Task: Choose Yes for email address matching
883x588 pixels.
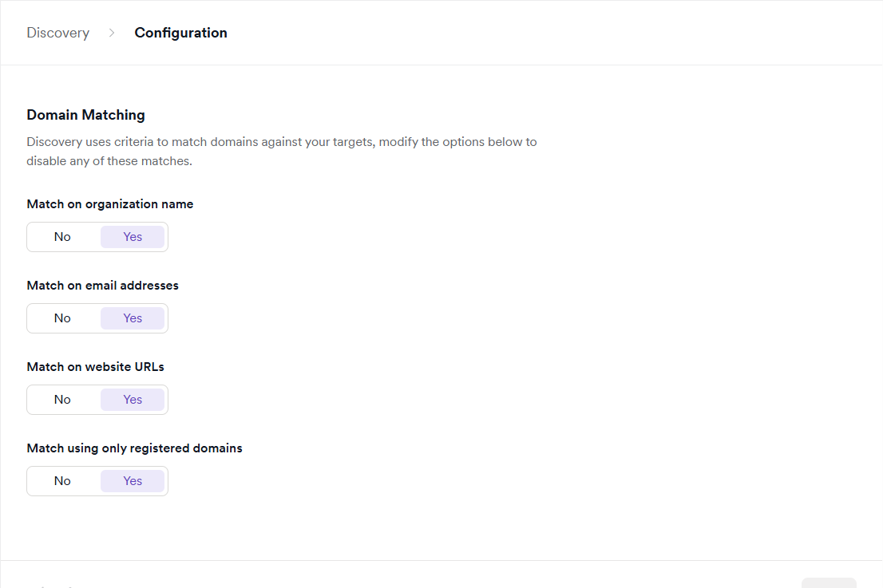Action: (x=133, y=318)
